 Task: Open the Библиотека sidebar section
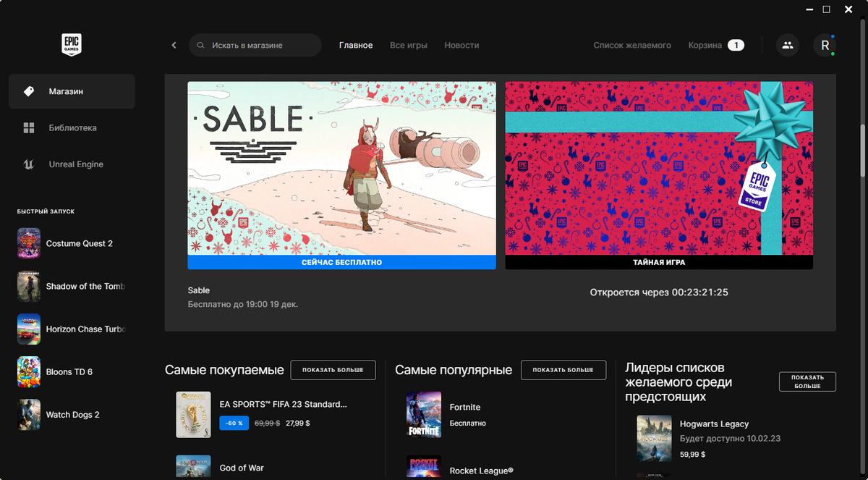(x=72, y=127)
